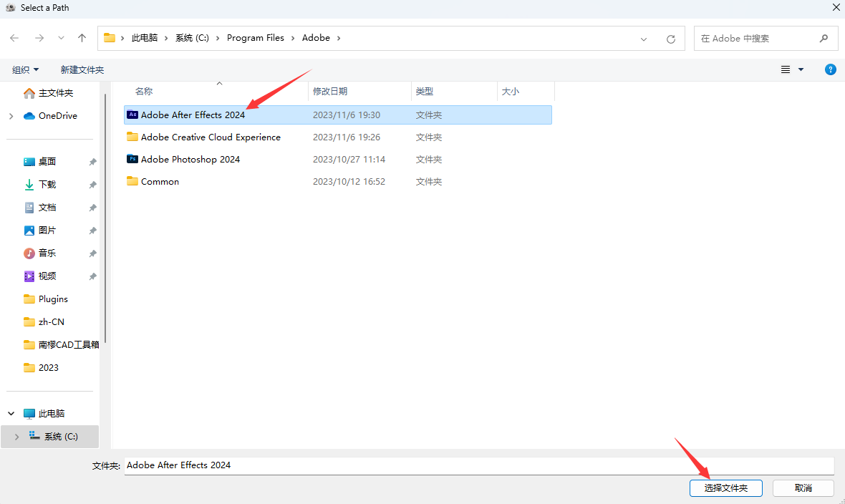Viewport: 845px width, 504px height.
Task: Navigate up one folder level
Action: click(82, 38)
